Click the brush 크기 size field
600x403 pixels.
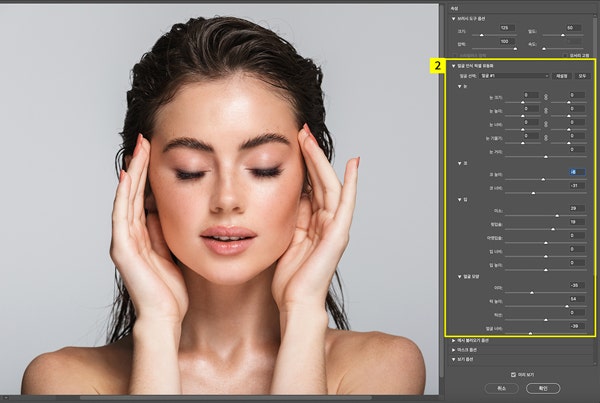click(509, 28)
